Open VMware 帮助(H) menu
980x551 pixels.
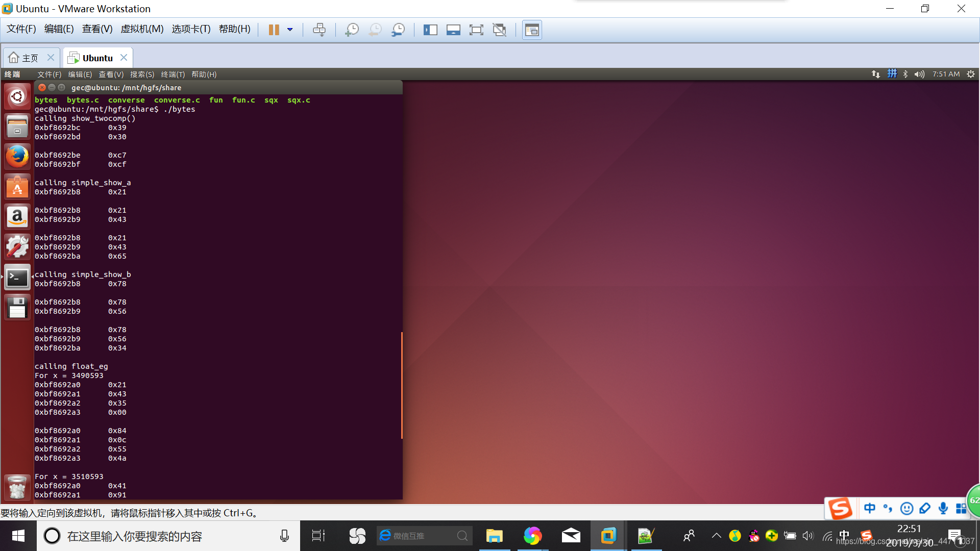pos(234,29)
